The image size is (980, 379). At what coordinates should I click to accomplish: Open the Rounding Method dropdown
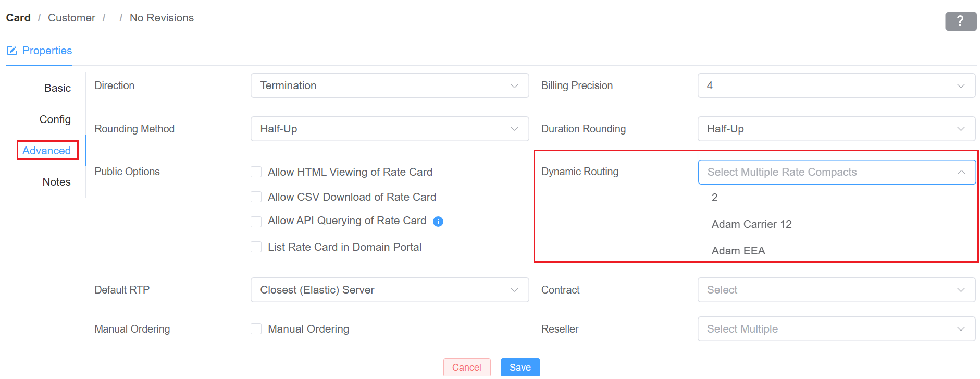click(x=390, y=129)
